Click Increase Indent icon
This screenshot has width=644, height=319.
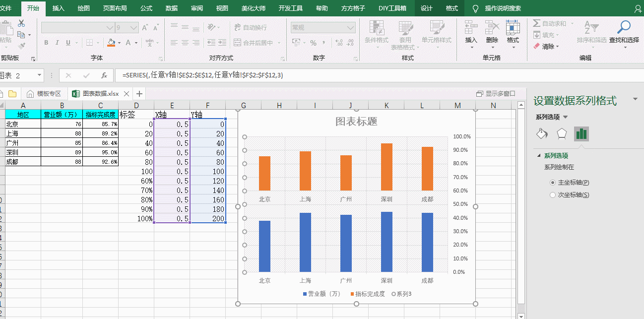pos(222,43)
